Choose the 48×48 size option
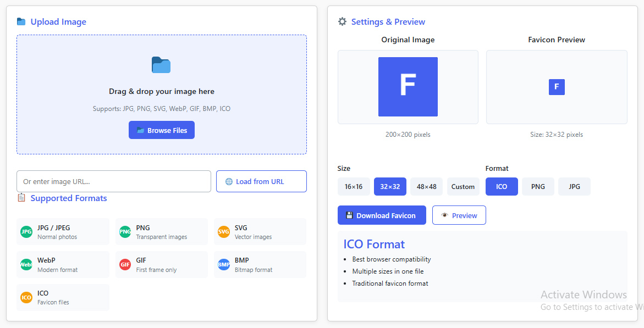This screenshot has width=644, height=328. [x=426, y=186]
